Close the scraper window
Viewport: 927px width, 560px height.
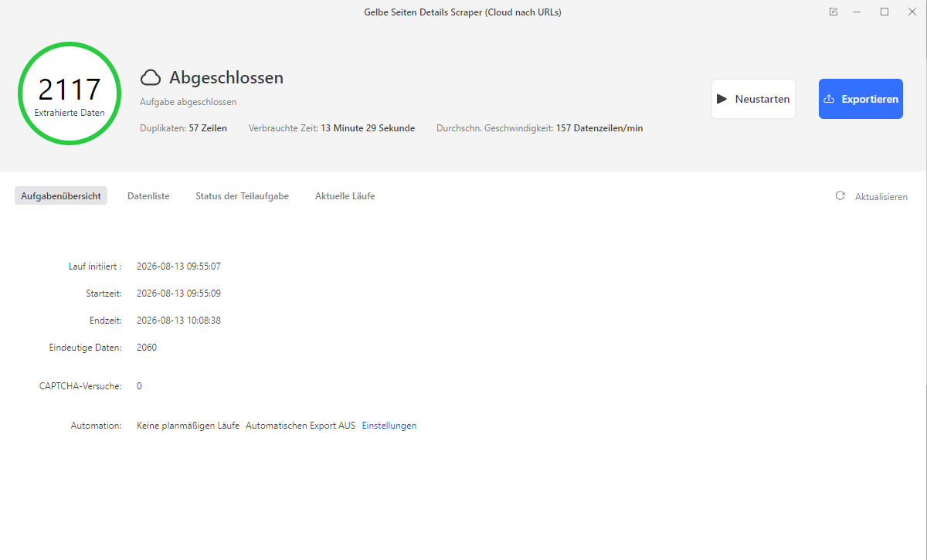point(912,12)
